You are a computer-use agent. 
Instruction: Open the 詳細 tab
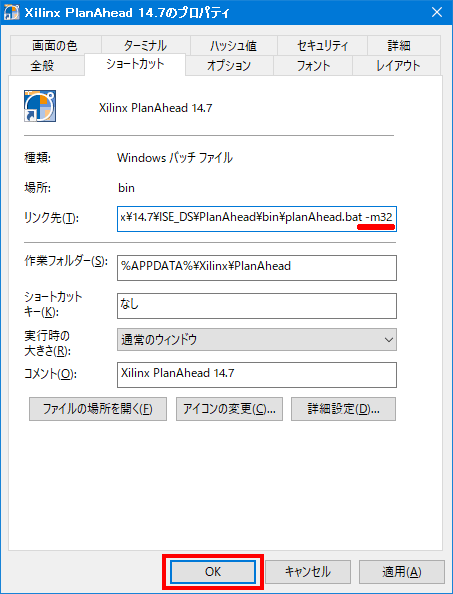tap(404, 46)
